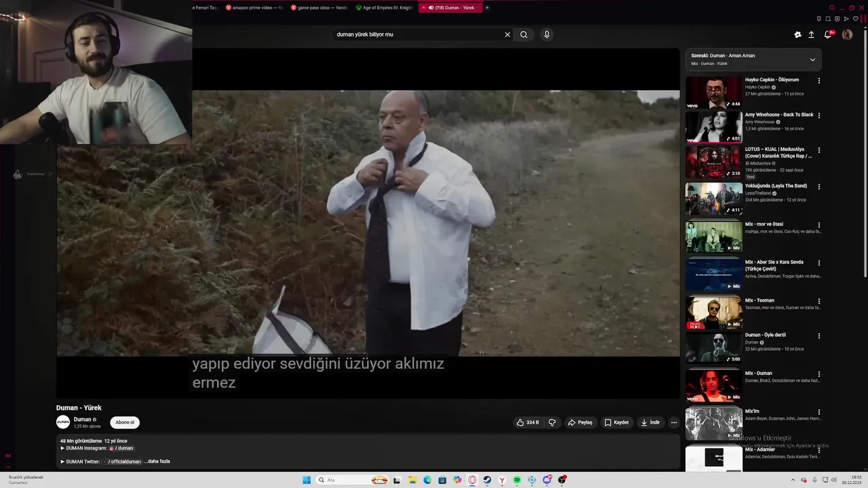Switch to the Ferrari tab
This screenshot has height=488, width=868.
(205, 7)
